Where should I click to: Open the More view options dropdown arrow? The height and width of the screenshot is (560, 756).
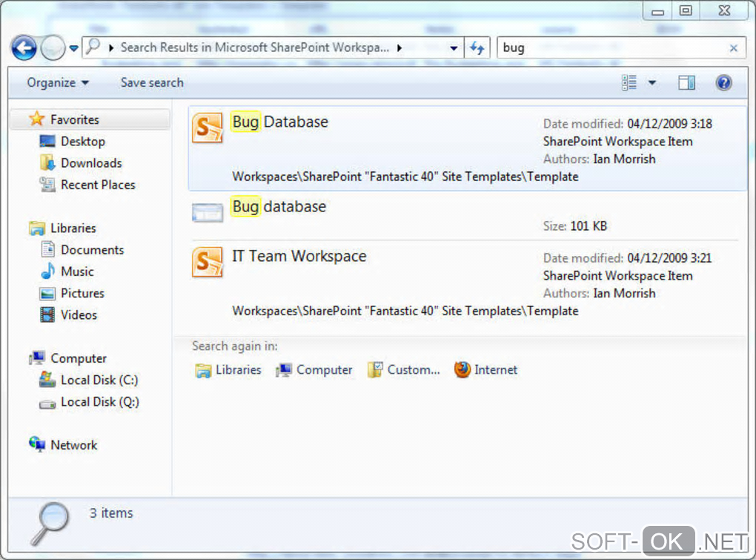(x=651, y=82)
